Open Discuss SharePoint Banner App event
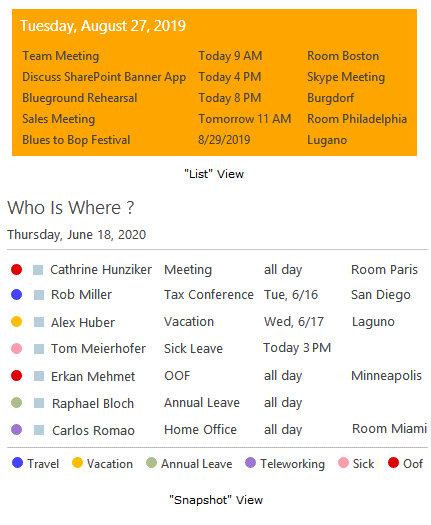 pos(104,77)
